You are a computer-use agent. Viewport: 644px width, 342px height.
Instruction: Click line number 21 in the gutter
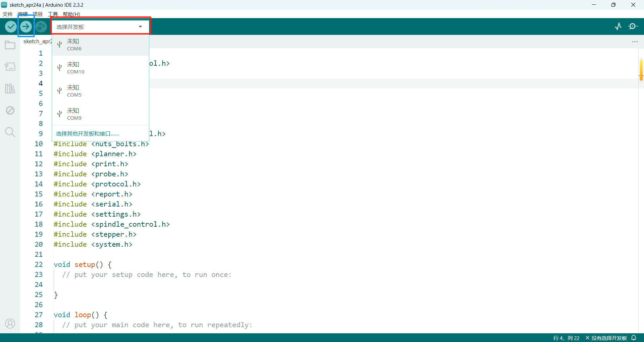[x=39, y=254]
